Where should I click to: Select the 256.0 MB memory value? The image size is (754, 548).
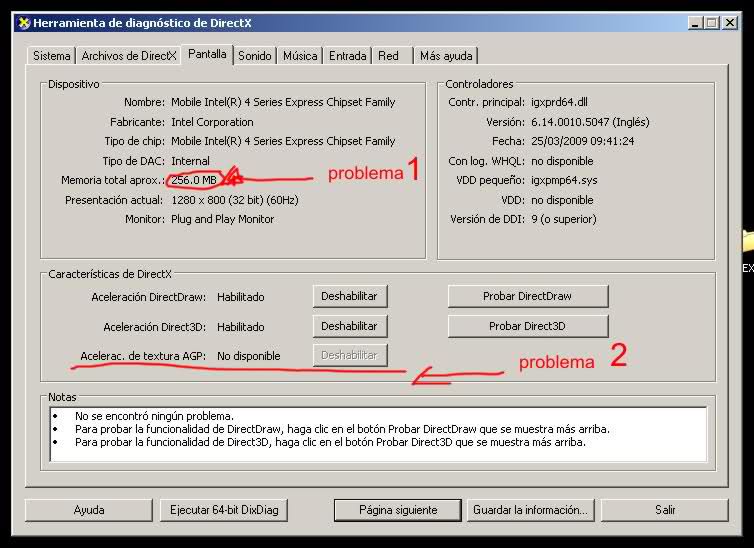click(194, 180)
